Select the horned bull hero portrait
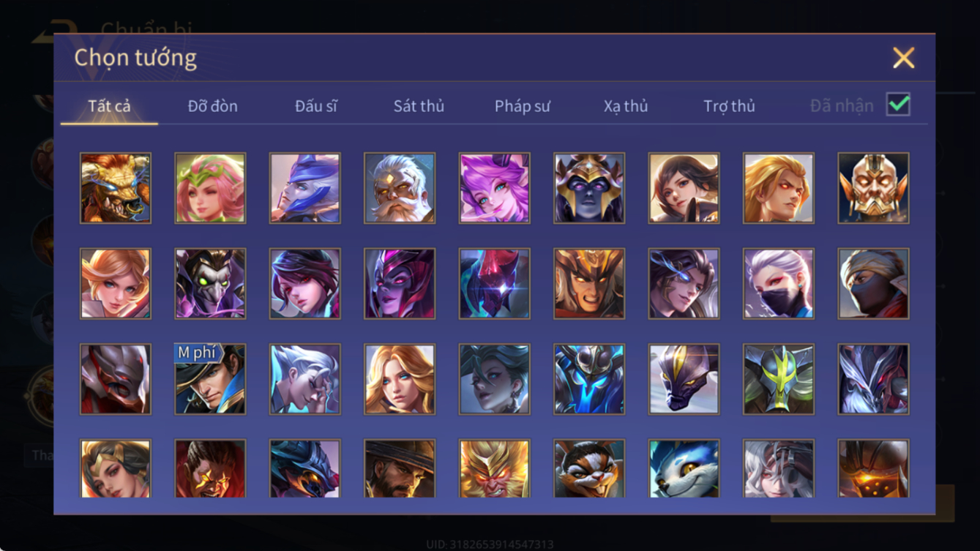This screenshot has width=980, height=551. 116,188
